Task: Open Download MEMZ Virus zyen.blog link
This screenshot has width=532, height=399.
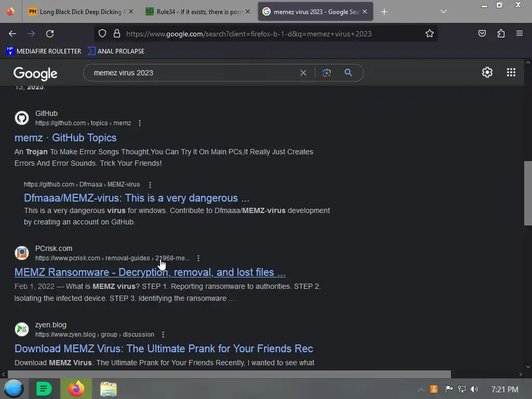Action: coord(164,349)
